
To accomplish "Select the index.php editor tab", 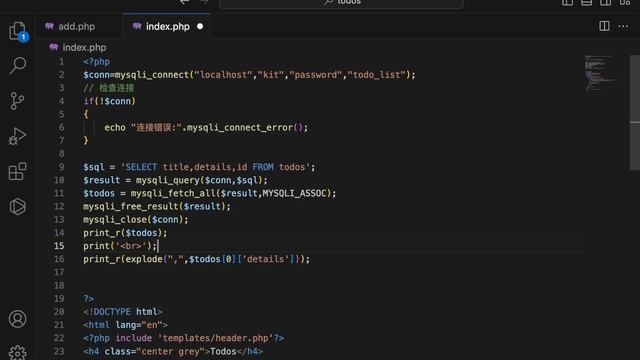I will pos(167,27).
